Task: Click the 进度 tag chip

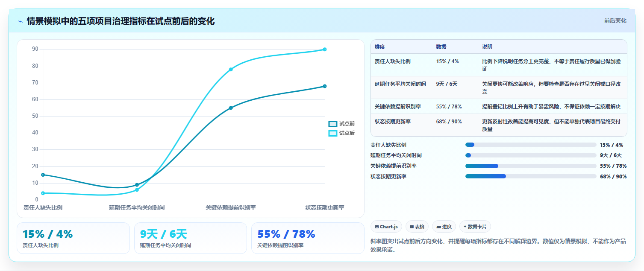Action: pos(444,227)
